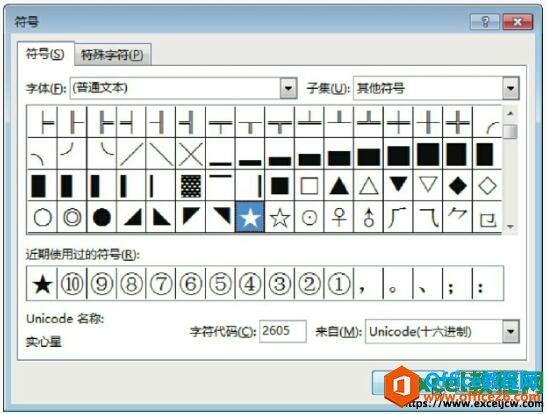Open the 子集 subset dropdown arrow
The image size is (547, 414).
point(510,88)
